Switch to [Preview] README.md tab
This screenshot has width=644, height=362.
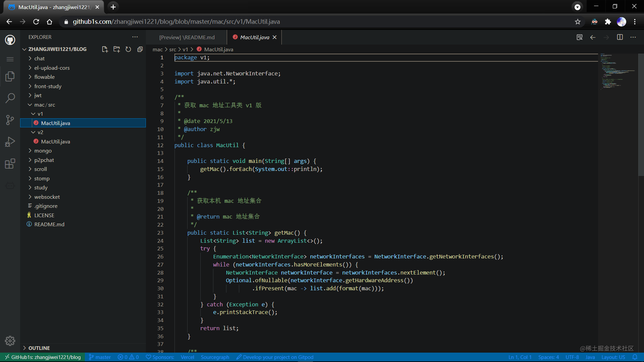coord(187,37)
